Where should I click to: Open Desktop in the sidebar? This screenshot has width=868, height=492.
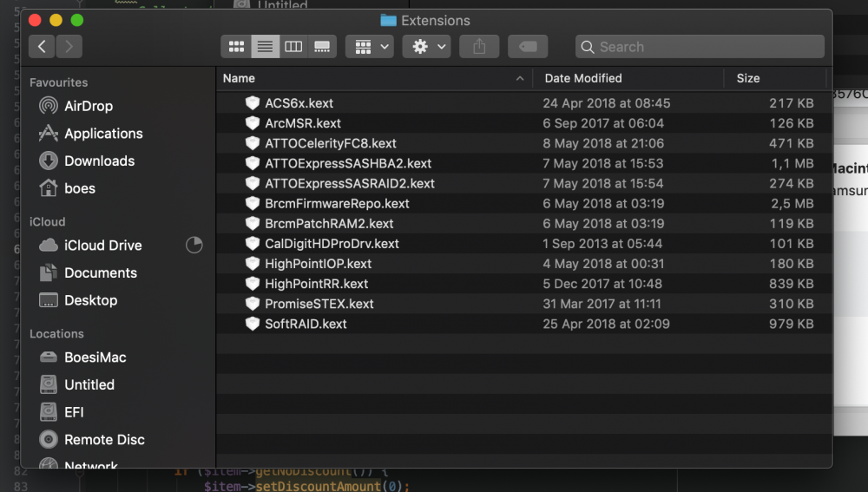[x=91, y=300]
